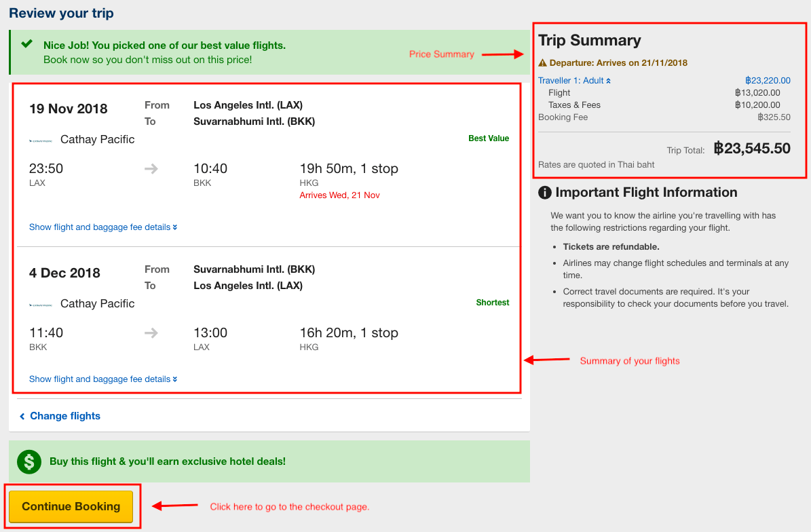
Task: Click the green checkmark icon in banner
Action: [27, 44]
